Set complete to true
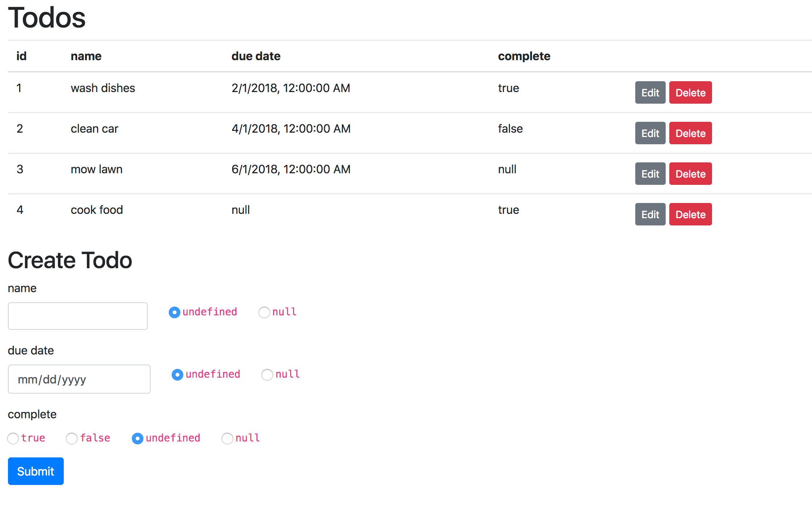This screenshot has width=812, height=527. (x=13, y=438)
